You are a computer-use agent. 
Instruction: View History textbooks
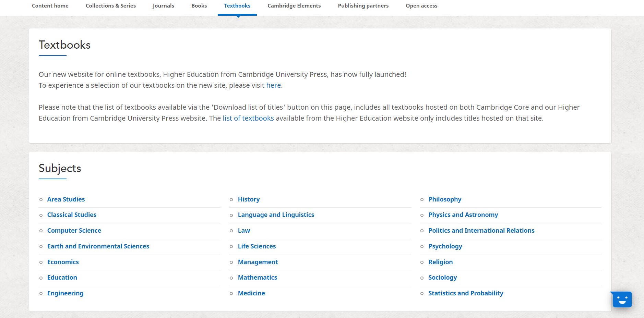pyautogui.click(x=249, y=199)
